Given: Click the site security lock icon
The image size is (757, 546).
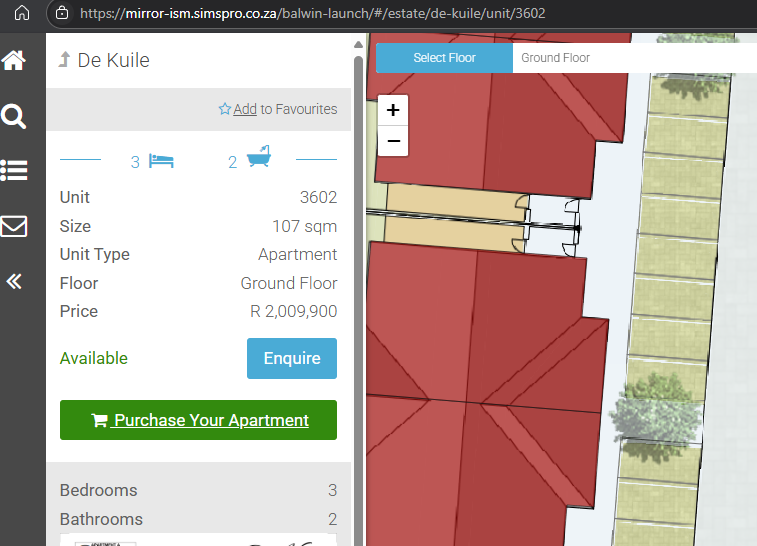Looking at the screenshot, I should coord(63,13).
